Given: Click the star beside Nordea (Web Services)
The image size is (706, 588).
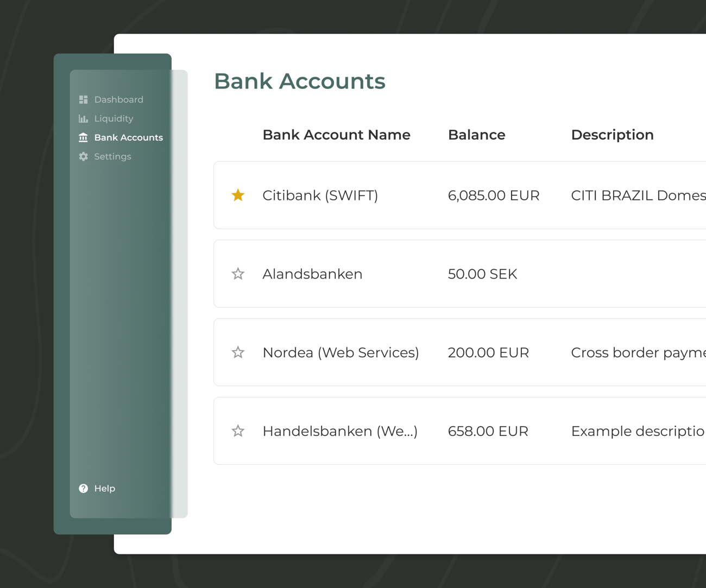Looking at the screenshot, I should pyautogui.click(x=238, y=352).
